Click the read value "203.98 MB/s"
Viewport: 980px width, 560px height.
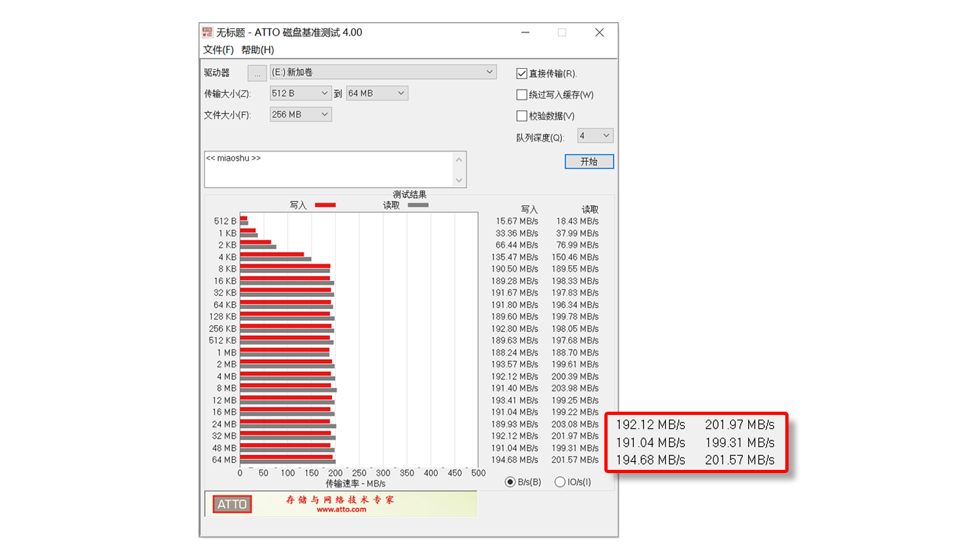pyautogui.click(x=575, y=388)
